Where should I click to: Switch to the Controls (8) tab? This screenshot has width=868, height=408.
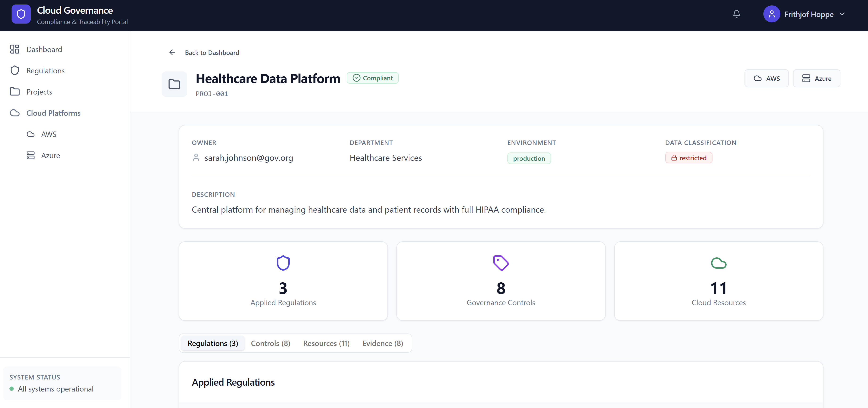[270, 343]
